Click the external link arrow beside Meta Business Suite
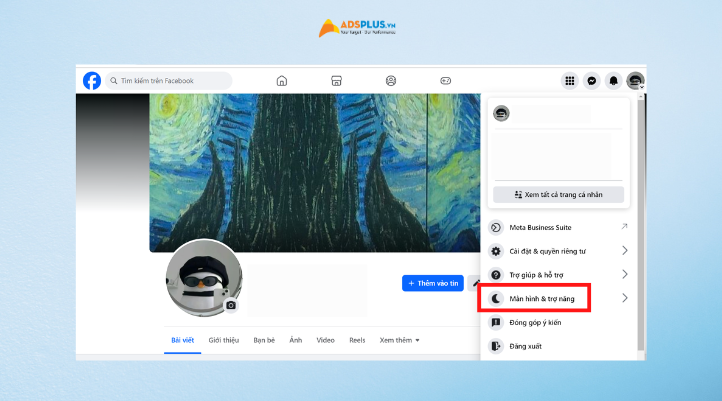 pyautogui.click(x=624, y=227)
